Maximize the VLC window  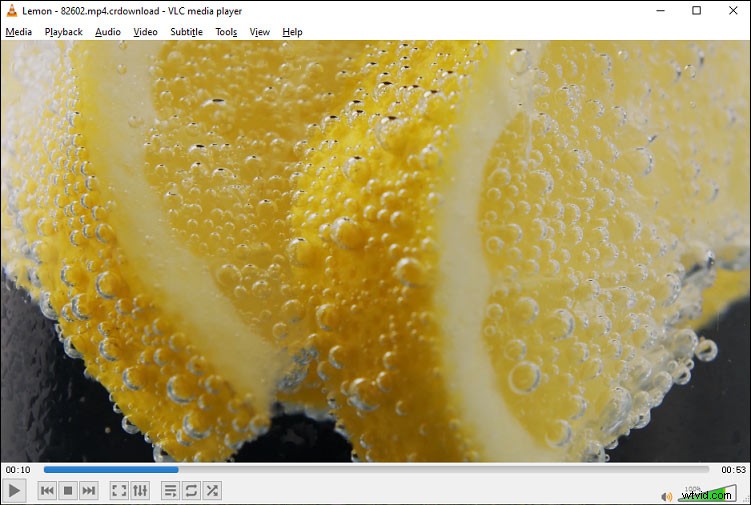click(x=696, y=11)
